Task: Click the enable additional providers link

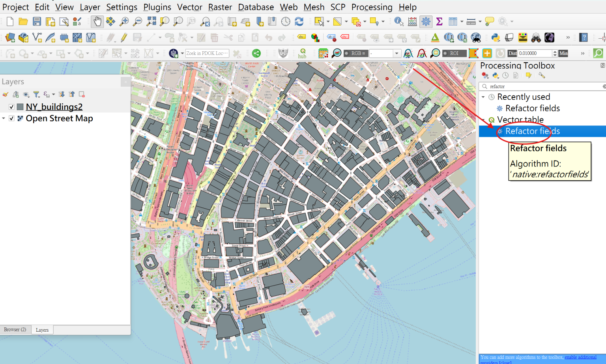Action: click(x=580, y=357)
